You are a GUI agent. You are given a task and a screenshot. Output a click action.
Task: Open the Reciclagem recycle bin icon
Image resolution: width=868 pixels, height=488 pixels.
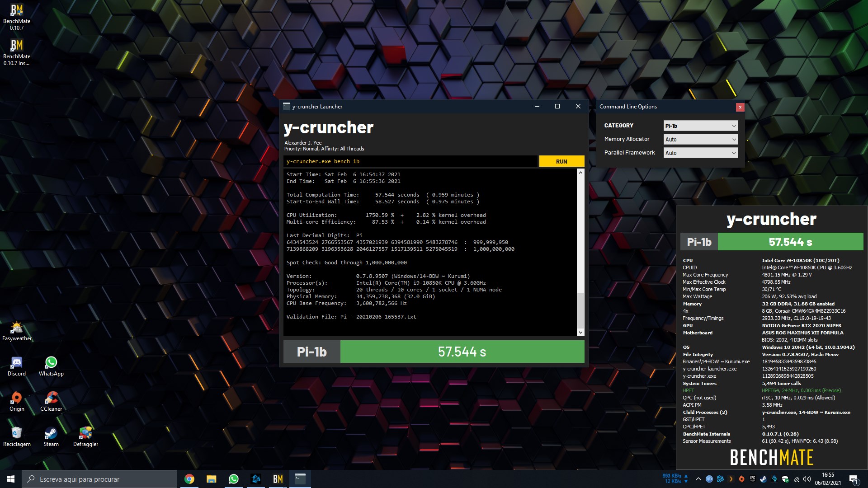17,437
